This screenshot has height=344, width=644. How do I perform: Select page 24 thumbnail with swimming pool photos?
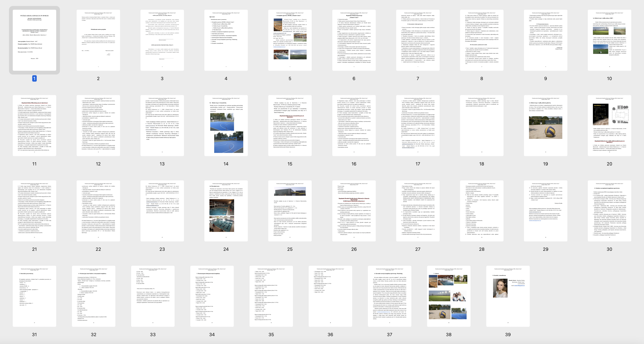[226, 211]
